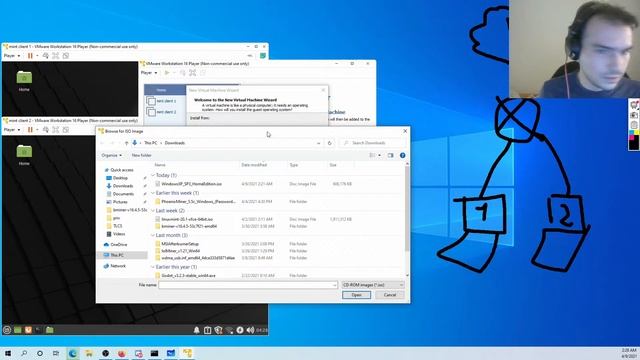
Task: Open the Organize dropdown
Action: click(111, 155)
